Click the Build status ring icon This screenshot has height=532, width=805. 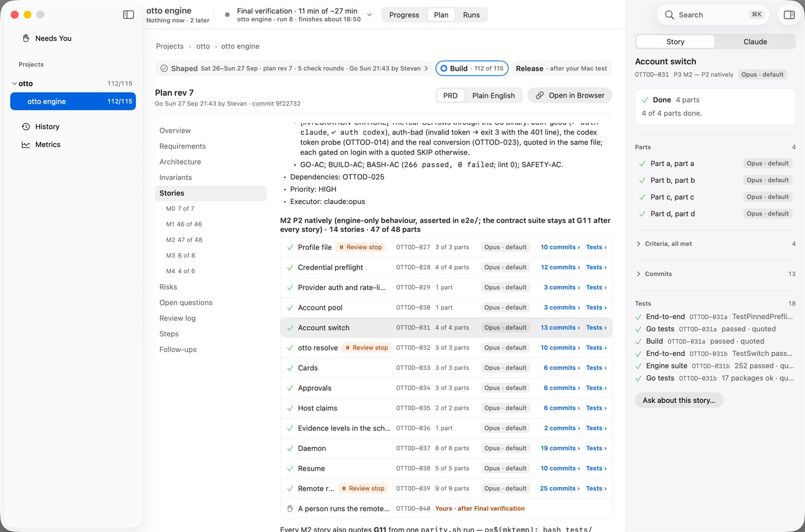tap(444, 69)
